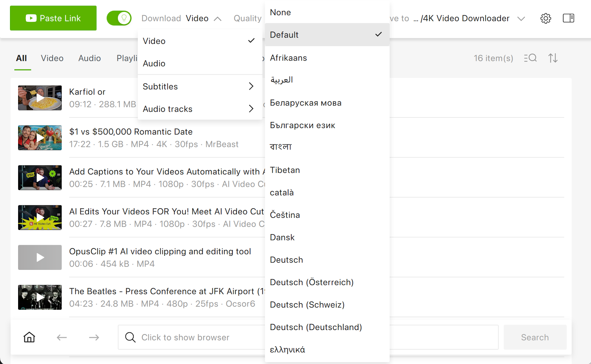Expand the Audio tracks submenu
Screen dimensions: 591x364
200,109
